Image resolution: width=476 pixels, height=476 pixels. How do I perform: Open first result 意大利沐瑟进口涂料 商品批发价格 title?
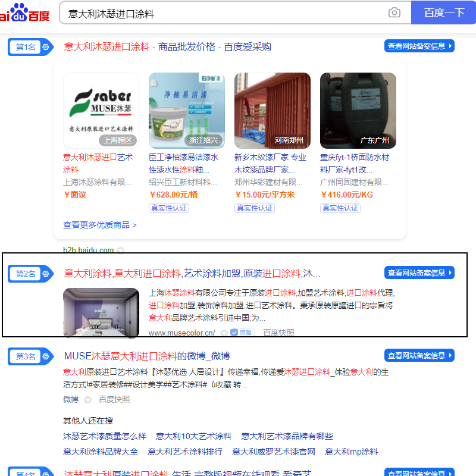167,47
